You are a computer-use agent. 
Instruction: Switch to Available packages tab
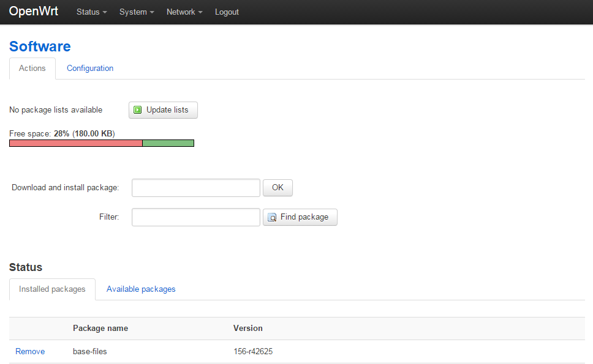pos(141,289)
